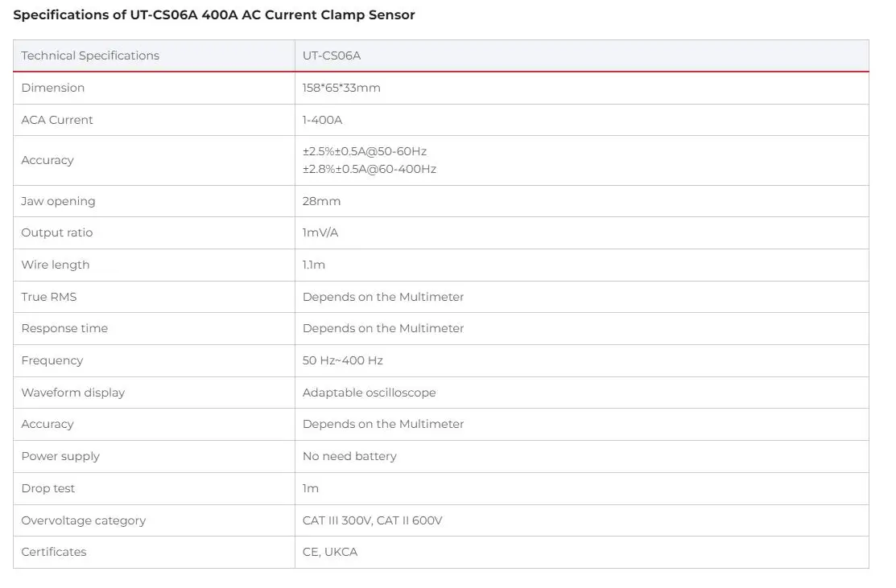This screenshot has height=588, width=896.
Task: Select the 'Overvoltage category' label
Action: point(84,520)
